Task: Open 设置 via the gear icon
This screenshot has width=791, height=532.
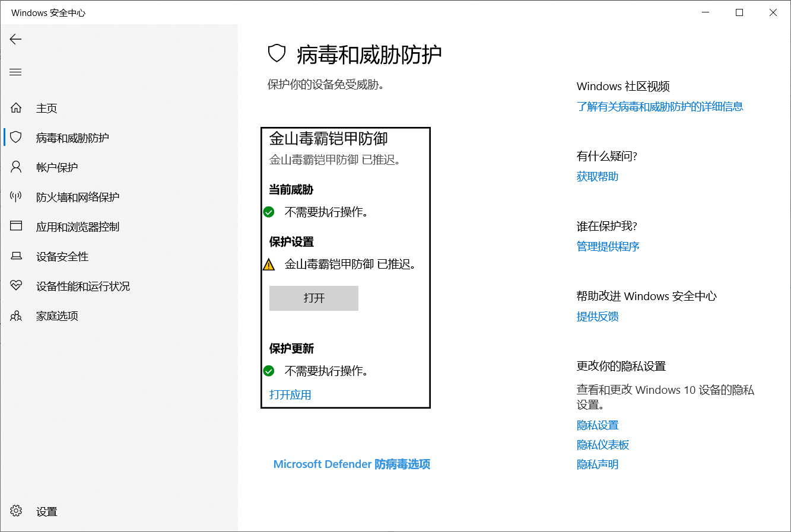Action: tap(15, 511)
